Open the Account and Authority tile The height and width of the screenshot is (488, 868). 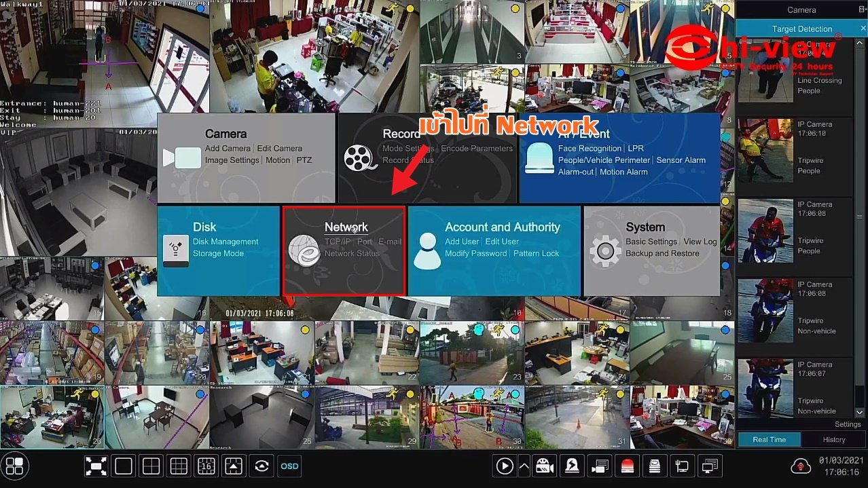point(494,250)
